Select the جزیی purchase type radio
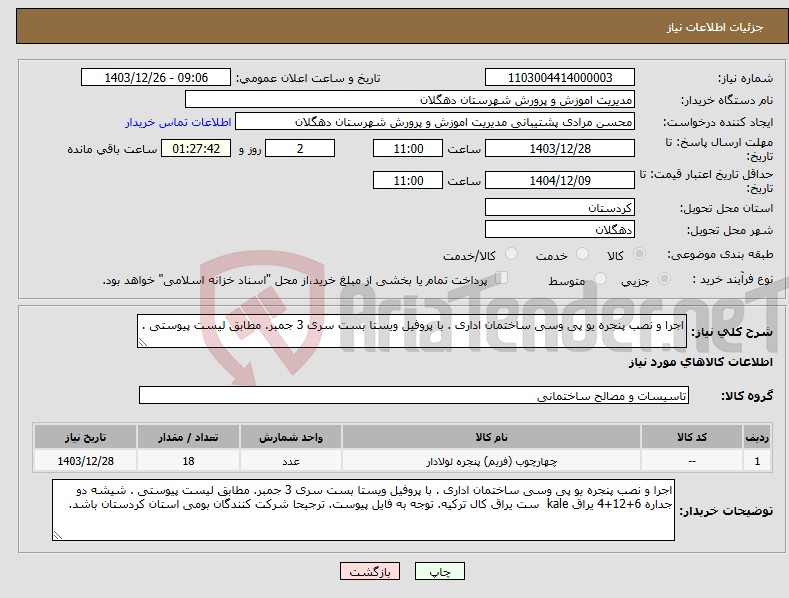Image resolution: width=789 pixels, height=598 pixels. coord(664,278)
